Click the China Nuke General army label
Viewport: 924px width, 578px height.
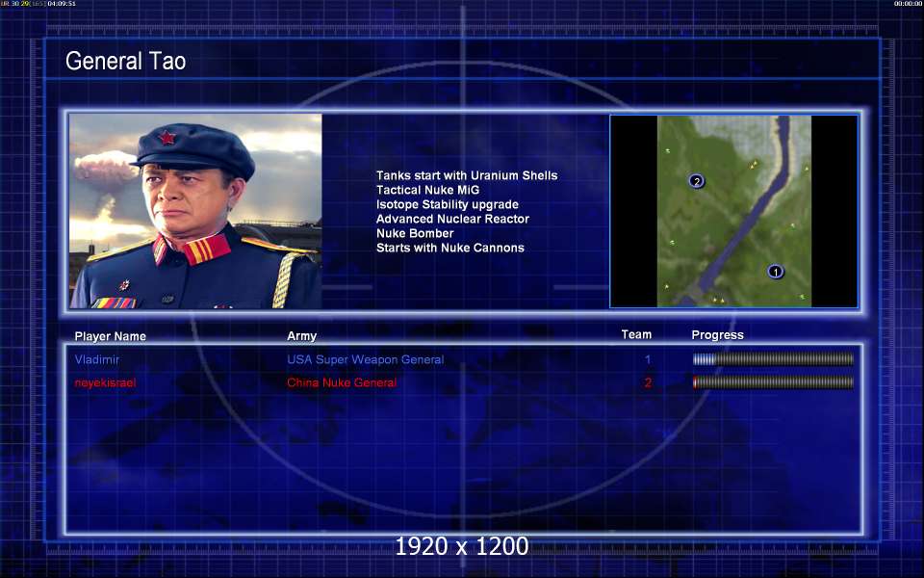[x=342, y=382]
